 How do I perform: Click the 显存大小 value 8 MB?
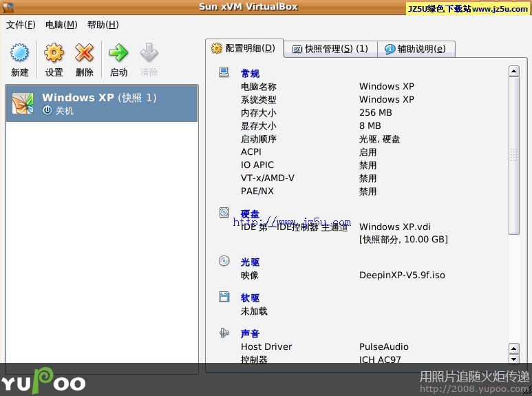(370, 125)
